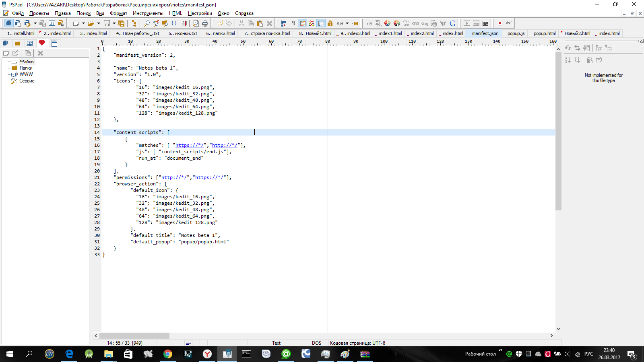The height and width of the screenshot is (362, 644).
Task: Toggle the word wrap toolbar icon
Action: coord(284,23)
